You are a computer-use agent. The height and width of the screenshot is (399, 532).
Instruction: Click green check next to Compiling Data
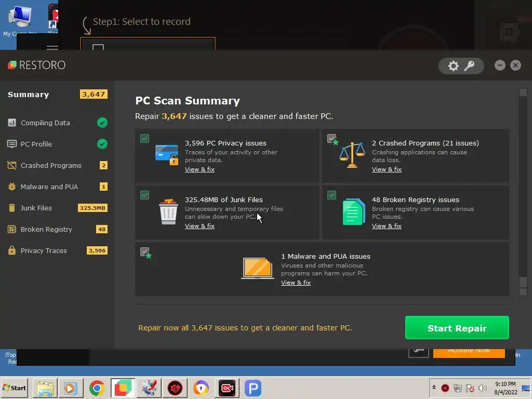[x=102, y=123]
